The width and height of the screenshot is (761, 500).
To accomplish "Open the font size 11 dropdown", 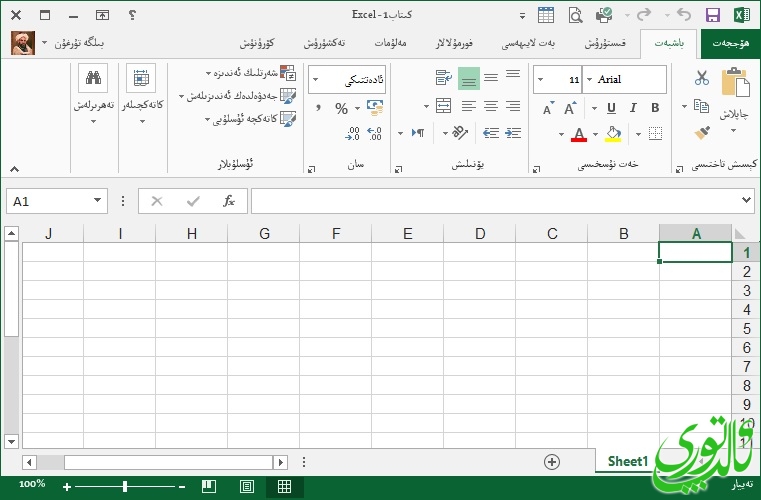I will [541, 79].
